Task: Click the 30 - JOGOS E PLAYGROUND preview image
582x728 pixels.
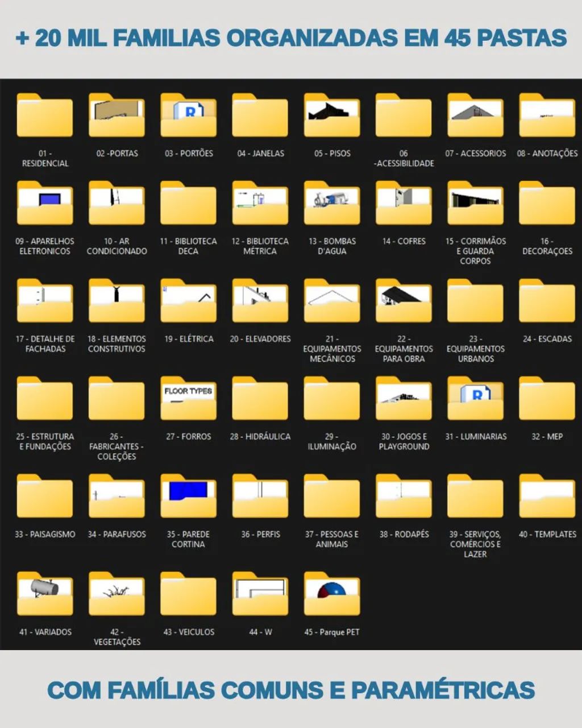Action: pyautogui.click(x=404, y=400)
